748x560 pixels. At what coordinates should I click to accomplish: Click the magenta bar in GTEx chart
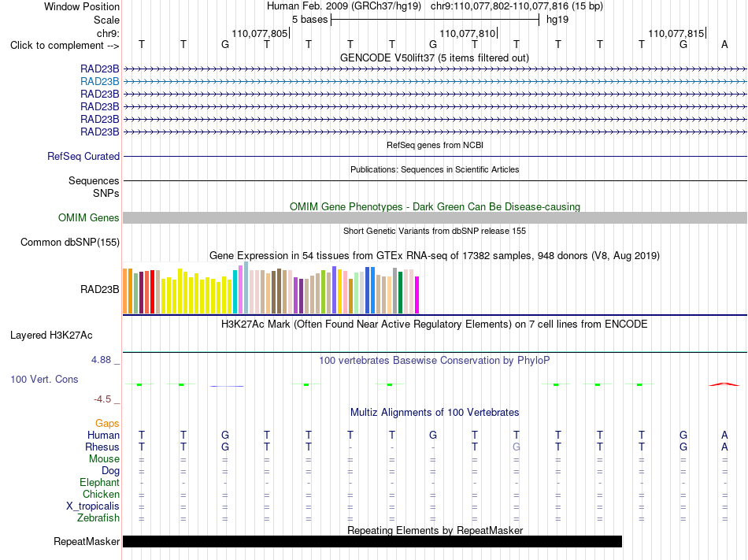coord(417,295)
